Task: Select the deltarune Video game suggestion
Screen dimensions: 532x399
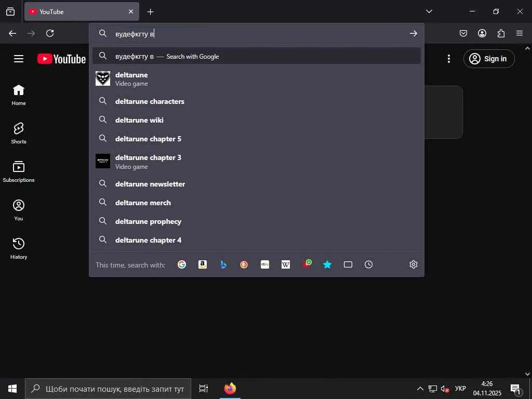Action: coord(257,79)
